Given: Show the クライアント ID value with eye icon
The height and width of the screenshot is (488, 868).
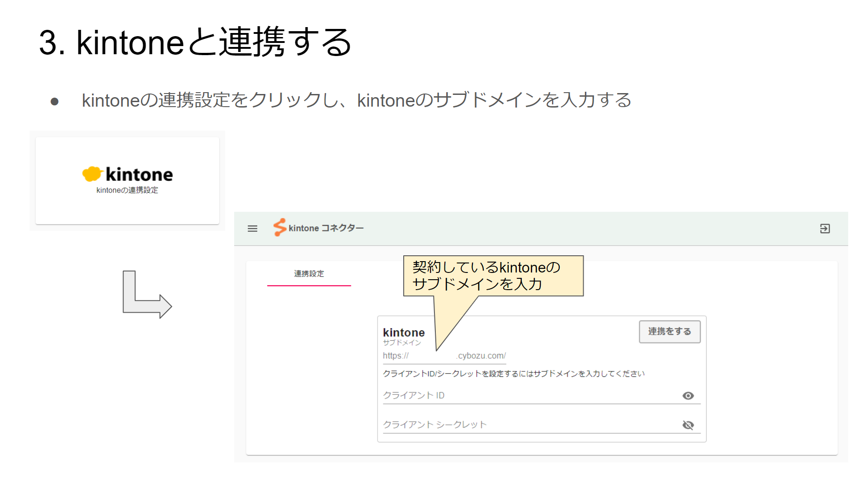Looking at the screenshot, I should point(688,396).
